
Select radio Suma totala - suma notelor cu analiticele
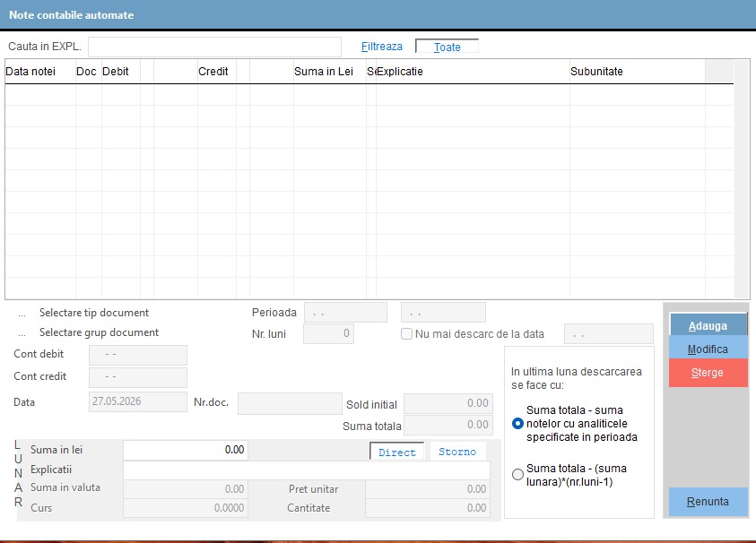[x=517, y=424]
